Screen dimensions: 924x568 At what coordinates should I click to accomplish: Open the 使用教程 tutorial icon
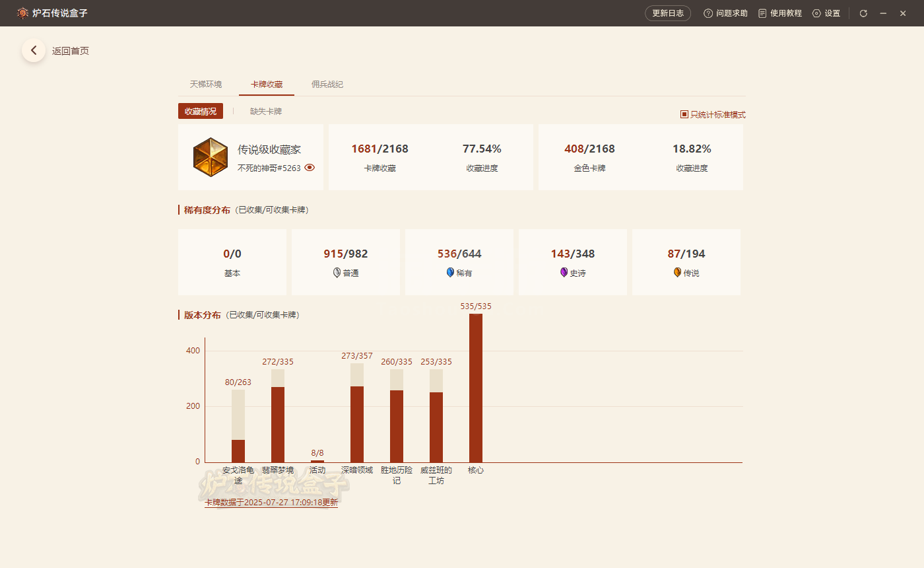coord(762,13)
